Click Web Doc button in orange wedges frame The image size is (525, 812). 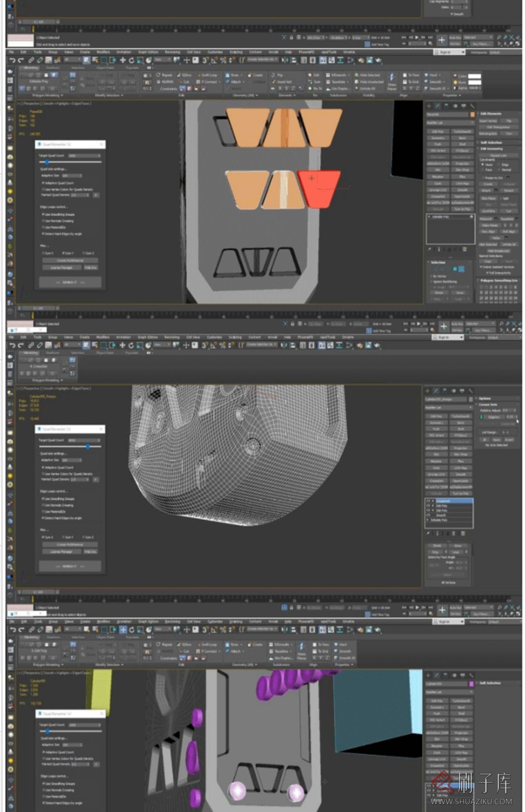(x=91, y=268)
